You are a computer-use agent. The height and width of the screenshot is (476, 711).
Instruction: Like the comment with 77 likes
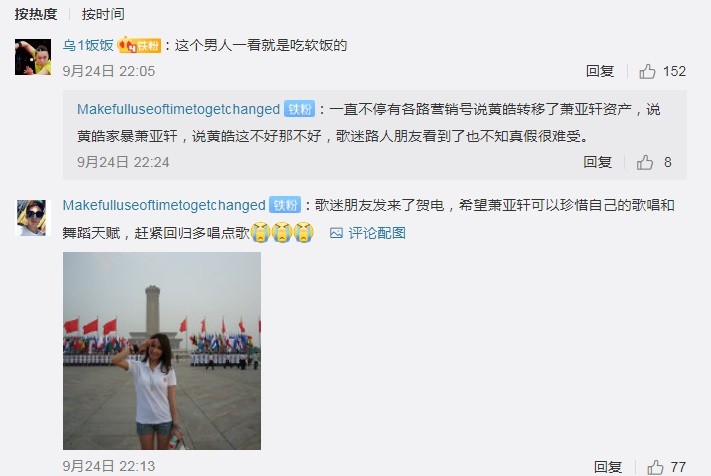[655, 467]
